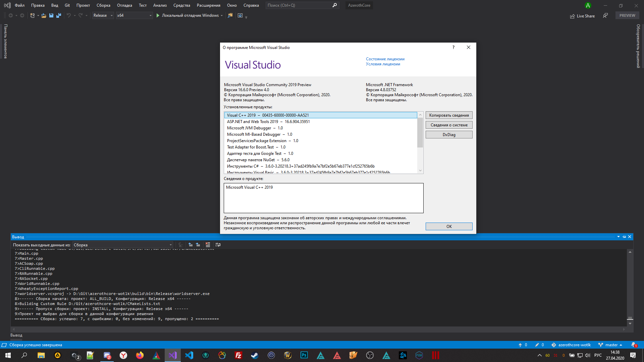This screenshot has width=644, height=362.
Task: Open toolbar overflow options arrow
Action: (246, 17)
